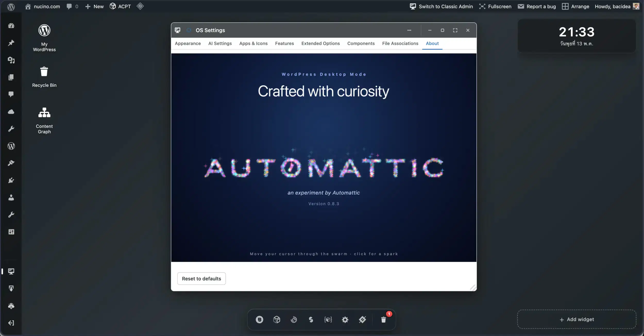Click the bee icon in the sidebar
Viewport: 644px width, 336px height.
tap(11, 306)
